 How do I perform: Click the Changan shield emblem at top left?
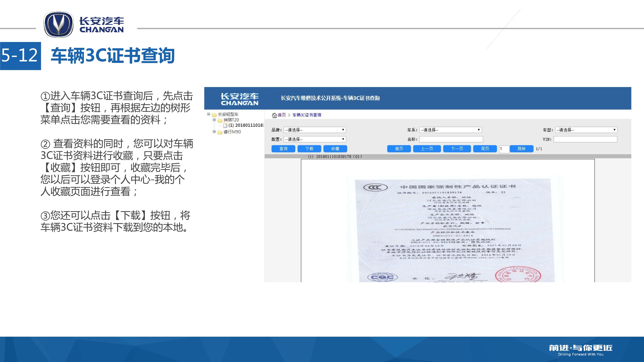[x=59, y=25]
